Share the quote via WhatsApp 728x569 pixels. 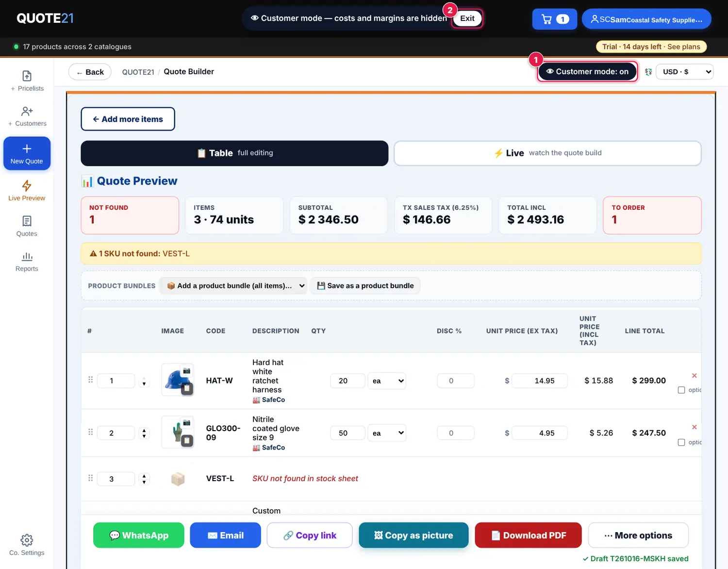coord(139,535)
